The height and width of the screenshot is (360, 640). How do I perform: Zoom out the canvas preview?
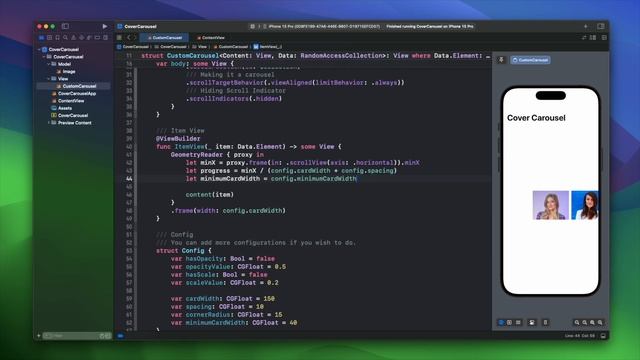click(x=577, y=322)
